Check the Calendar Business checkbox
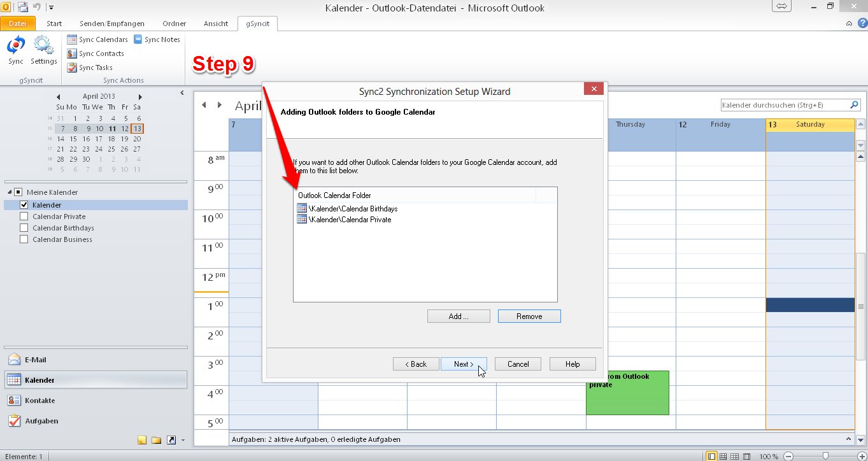This screenshot has height=461, width=868. click(x=24, y=239)
